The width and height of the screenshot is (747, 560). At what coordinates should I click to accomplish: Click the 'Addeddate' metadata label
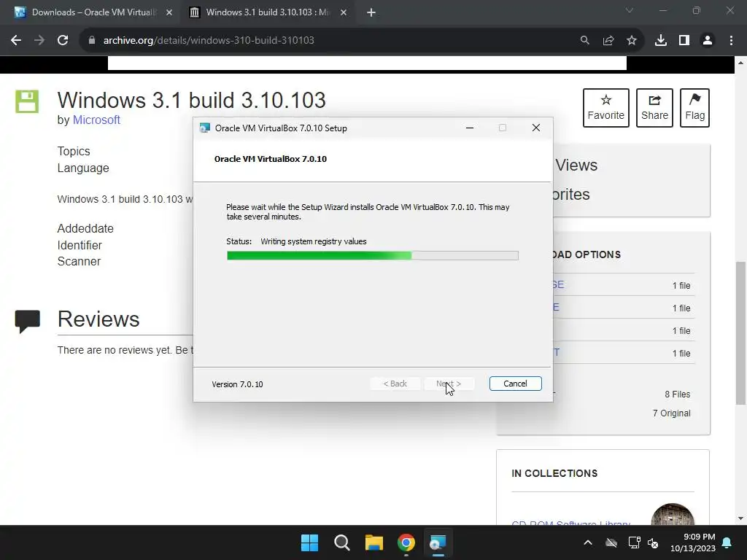(x=85, y=228)
